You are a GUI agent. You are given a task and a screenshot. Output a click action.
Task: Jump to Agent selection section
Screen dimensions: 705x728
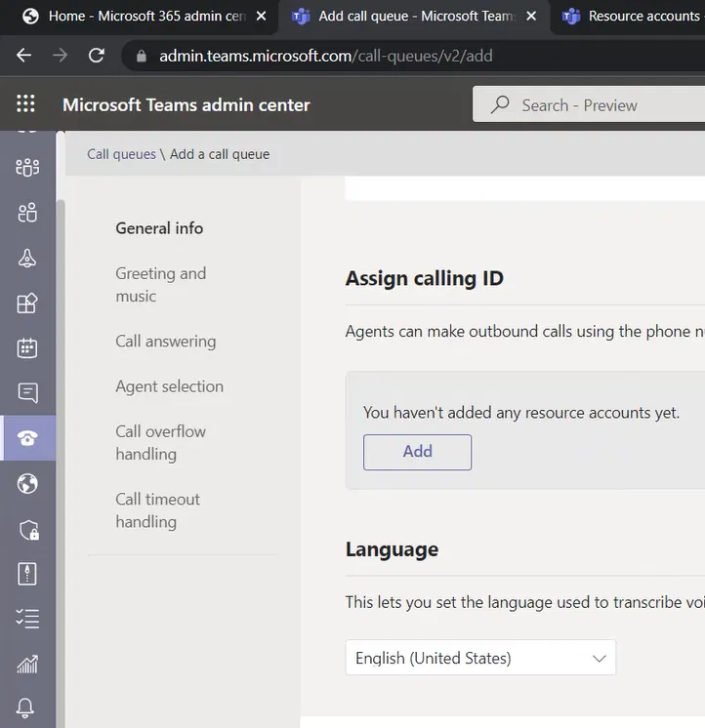click(169, 386)
